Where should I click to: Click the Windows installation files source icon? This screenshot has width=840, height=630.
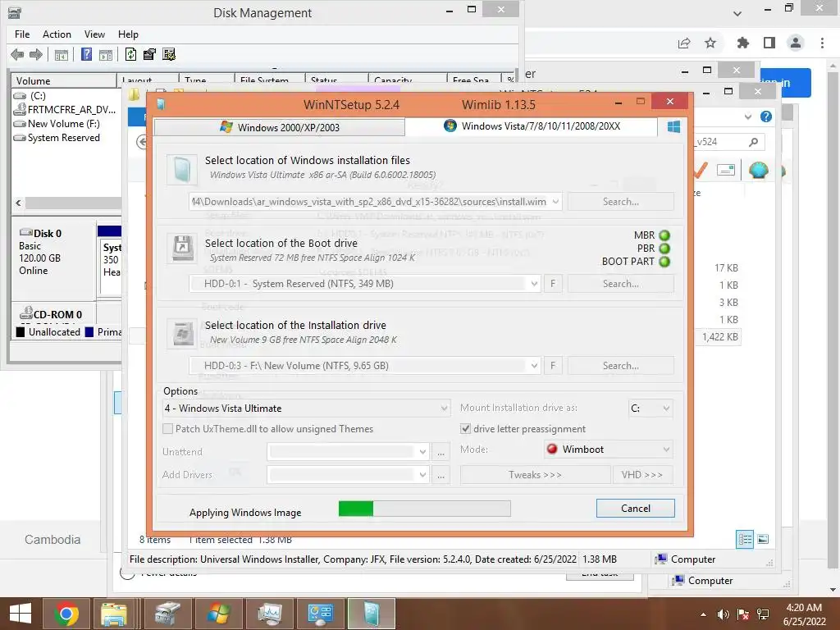coord(181,170)
